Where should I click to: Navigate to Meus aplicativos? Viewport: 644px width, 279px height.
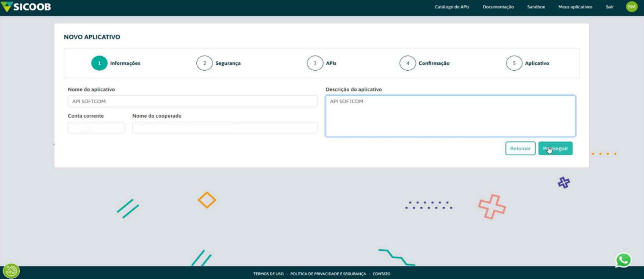coord(575,7)
